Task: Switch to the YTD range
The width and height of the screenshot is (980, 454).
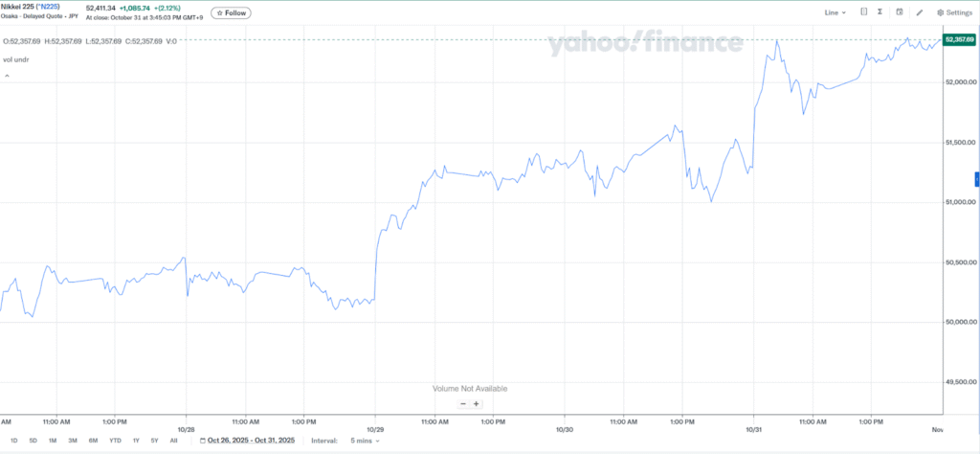Action: coord(115,441)
